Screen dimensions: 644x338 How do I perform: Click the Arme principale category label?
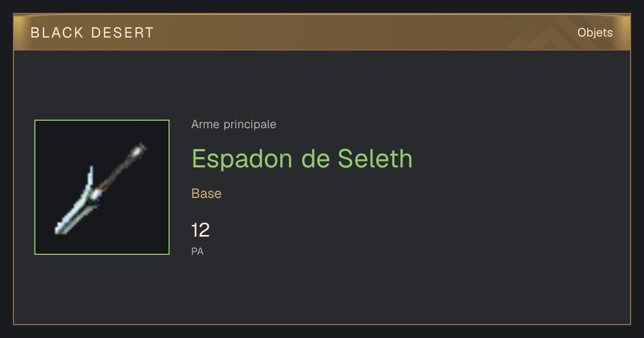[x=234, y=124]
